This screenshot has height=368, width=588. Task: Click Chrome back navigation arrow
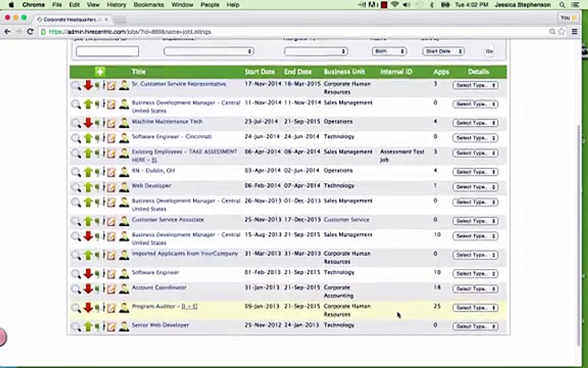pos(7,32)
